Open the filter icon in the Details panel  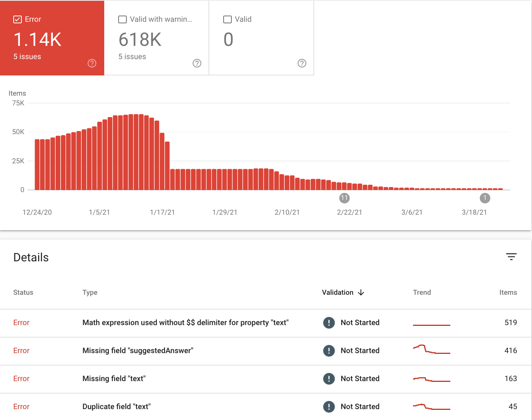pos(511,257)
